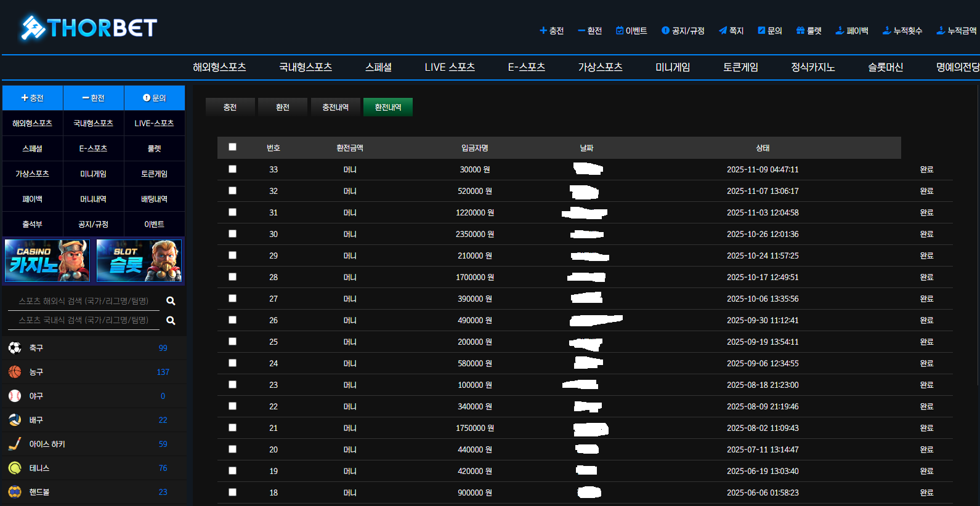Click the volleyball sport icon
Screen dimensions: 980x506
click(15, 420)
